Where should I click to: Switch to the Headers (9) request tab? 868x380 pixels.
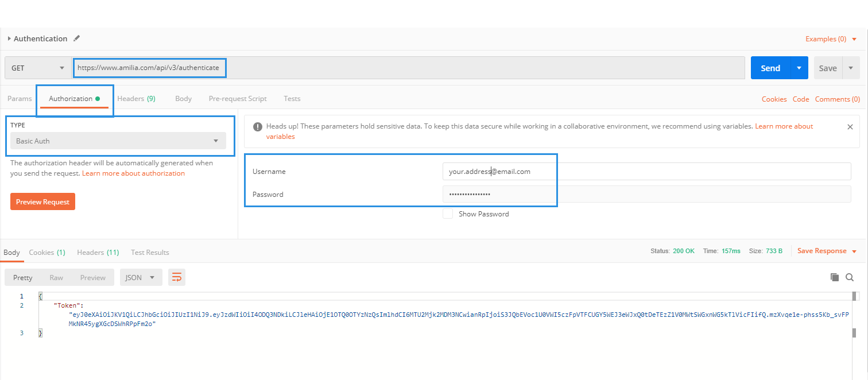click(x=135, y=98)
